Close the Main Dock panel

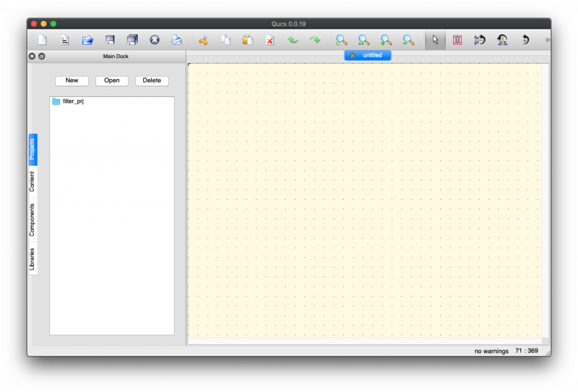32,56
